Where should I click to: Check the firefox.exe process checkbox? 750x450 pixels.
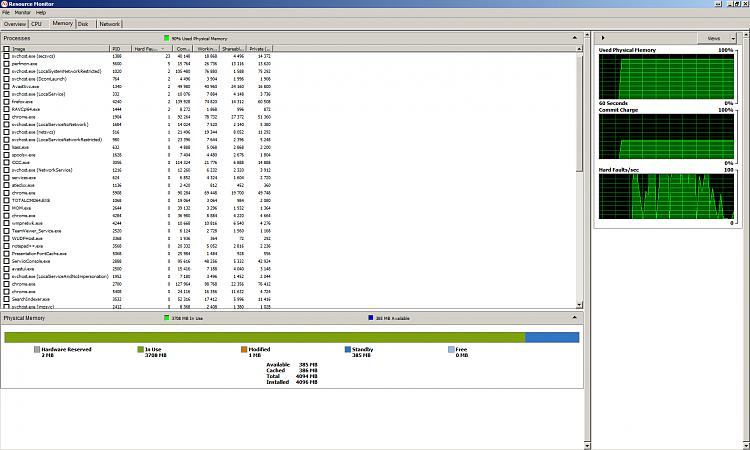[6, 101]
